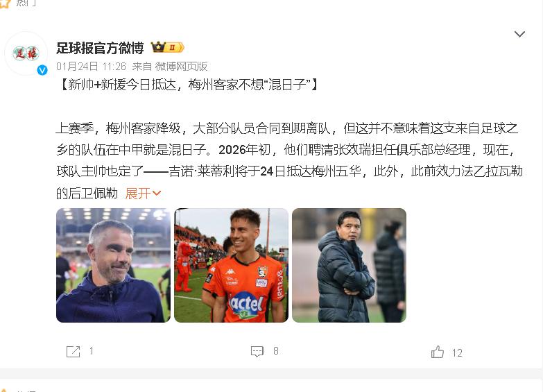Open the 足球报 profile avatar
543x392 pixels.
[x=26, y=53]
